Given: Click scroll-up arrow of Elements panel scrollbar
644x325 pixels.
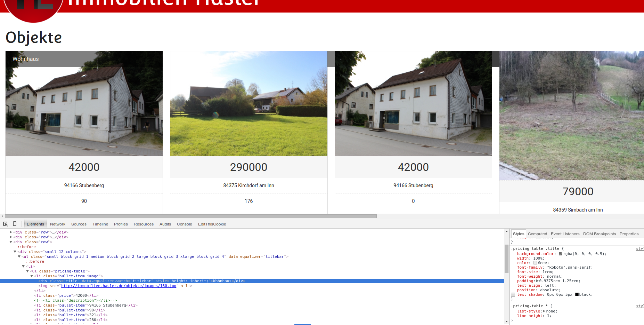Looking at the screenshot, I should coord(506,232).
